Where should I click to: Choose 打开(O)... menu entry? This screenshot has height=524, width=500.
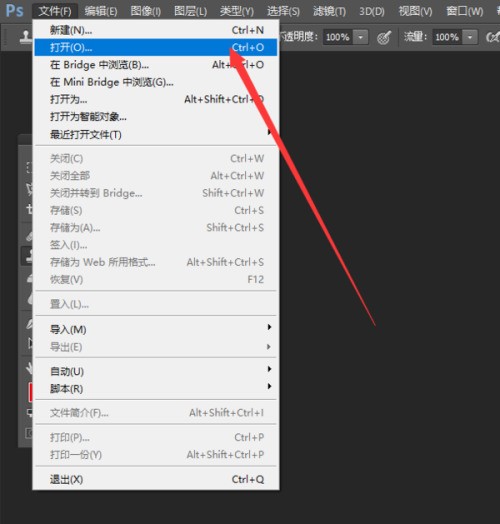pos(156,47)
